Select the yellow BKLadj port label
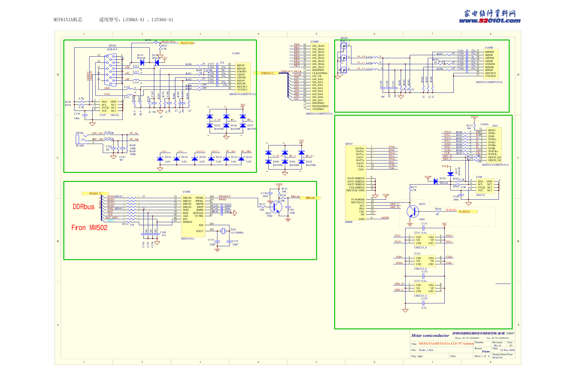The image size is (569, 392). point(310,198)
